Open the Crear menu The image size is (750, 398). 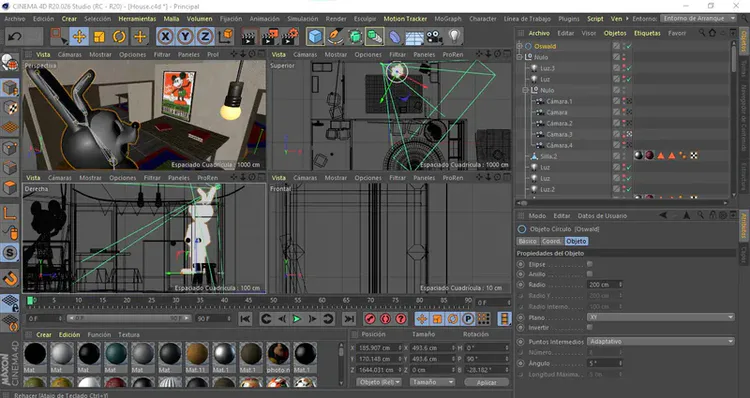(69, 19)
